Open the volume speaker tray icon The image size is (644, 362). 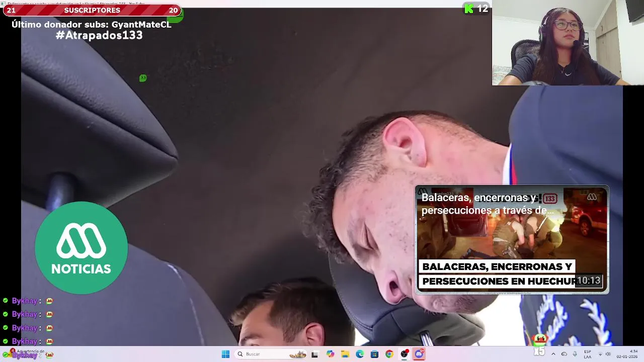tap(608, 354)
